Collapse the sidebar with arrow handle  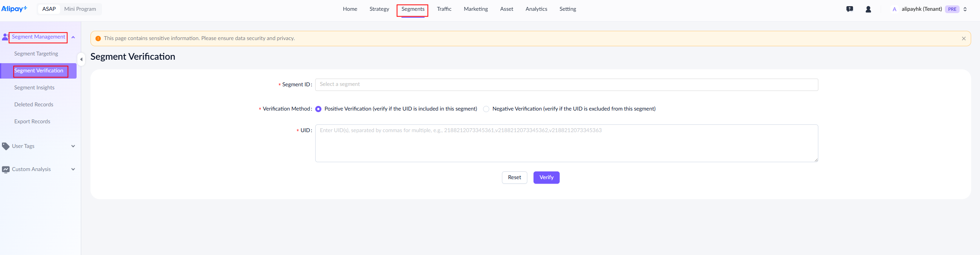(x=81, y=59)
